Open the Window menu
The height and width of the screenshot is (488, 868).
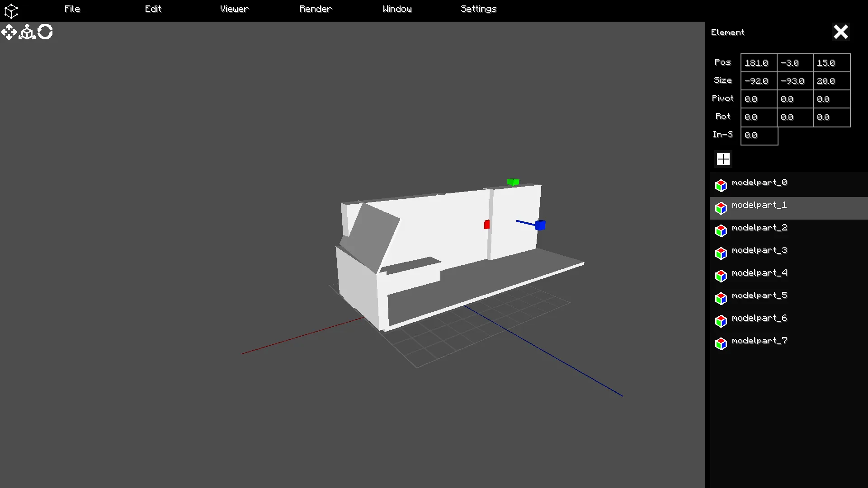397,9
